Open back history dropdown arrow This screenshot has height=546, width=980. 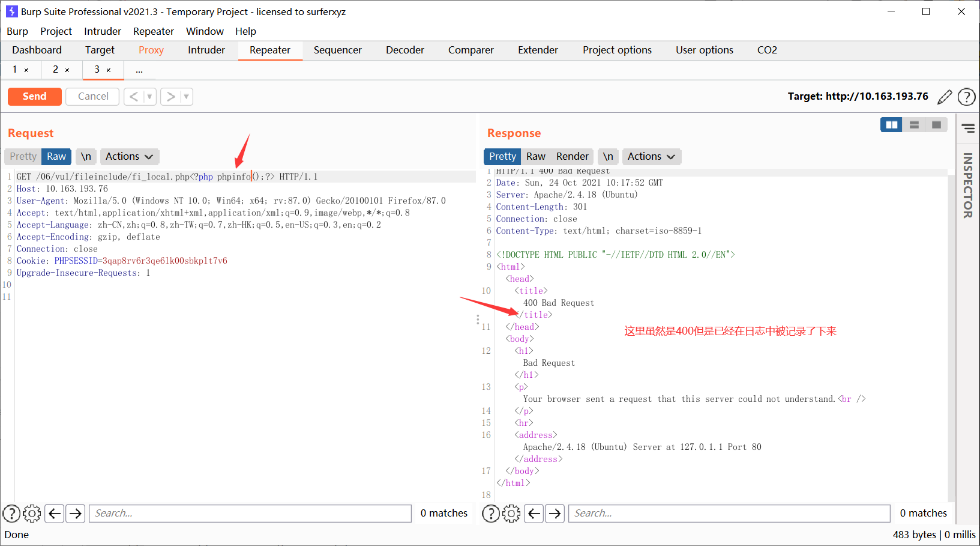pyautogui.click(x=149, y=97)
